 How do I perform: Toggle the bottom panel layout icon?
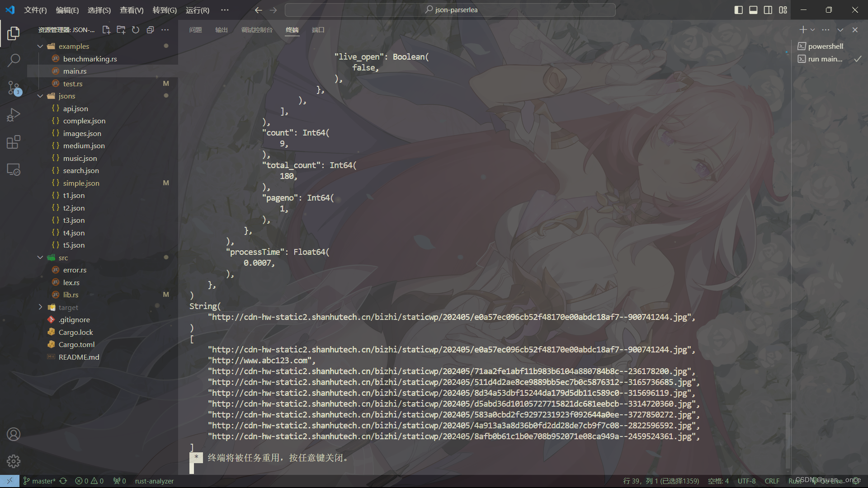(753, 10)
